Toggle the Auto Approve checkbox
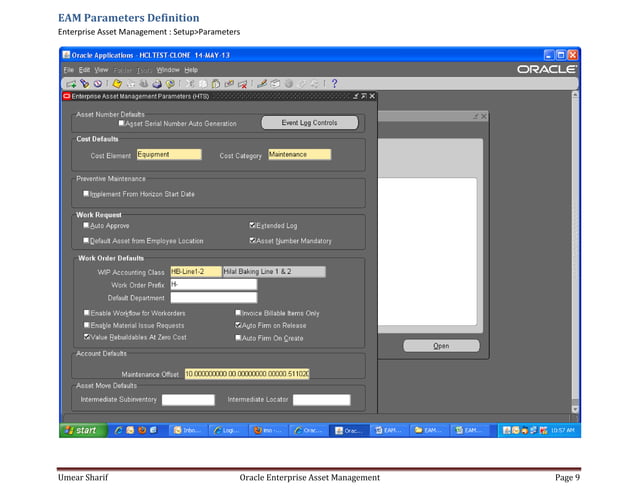The height and width of the screenshot is (493, 638). pyautogui.click(x=87, y=226)
